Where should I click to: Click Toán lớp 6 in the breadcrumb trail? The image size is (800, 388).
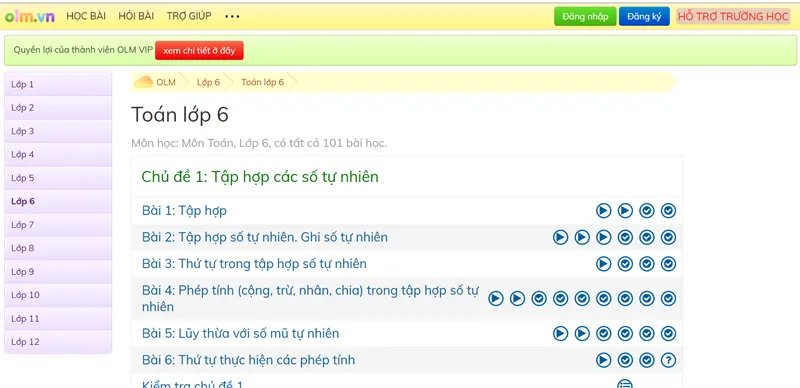[262, 82]
